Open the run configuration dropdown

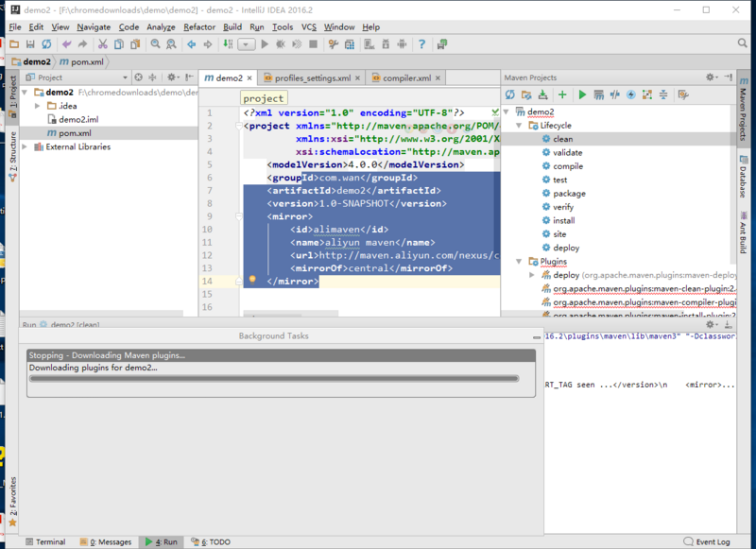(247, 44)
